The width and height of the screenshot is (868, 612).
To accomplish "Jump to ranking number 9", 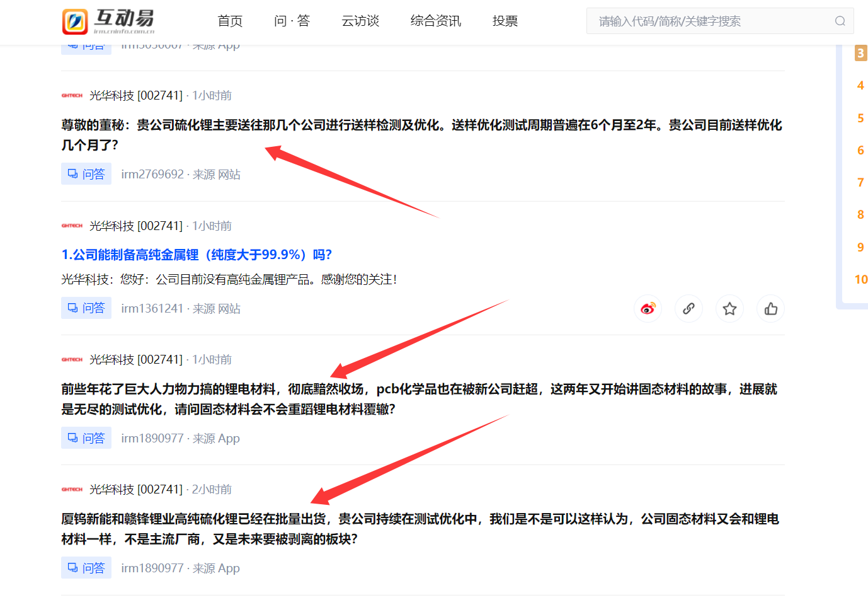I will (x=860, y=247).
